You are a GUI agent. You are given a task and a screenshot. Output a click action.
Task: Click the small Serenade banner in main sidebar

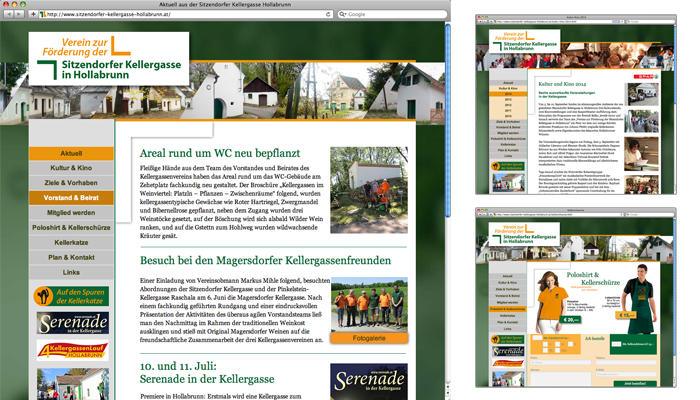[73, 323]
